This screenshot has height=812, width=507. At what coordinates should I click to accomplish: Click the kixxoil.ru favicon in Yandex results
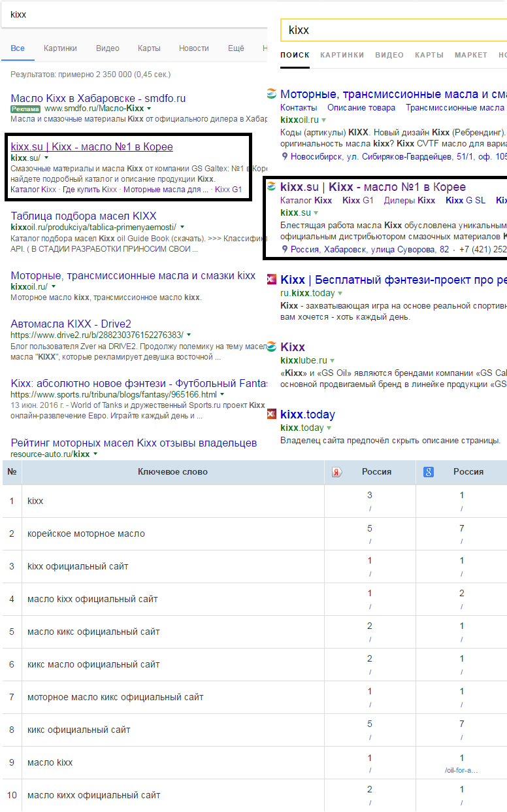[272, 94]
